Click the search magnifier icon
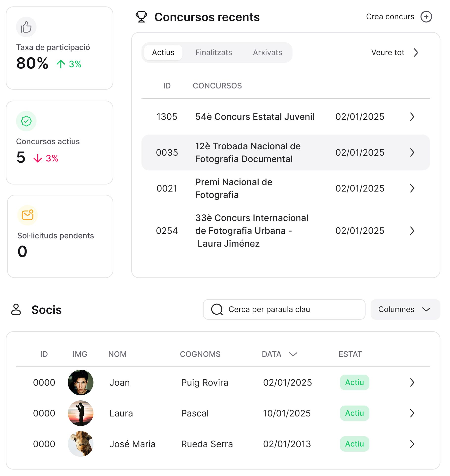This screenshot has height=476, width=450. [217, 309]
